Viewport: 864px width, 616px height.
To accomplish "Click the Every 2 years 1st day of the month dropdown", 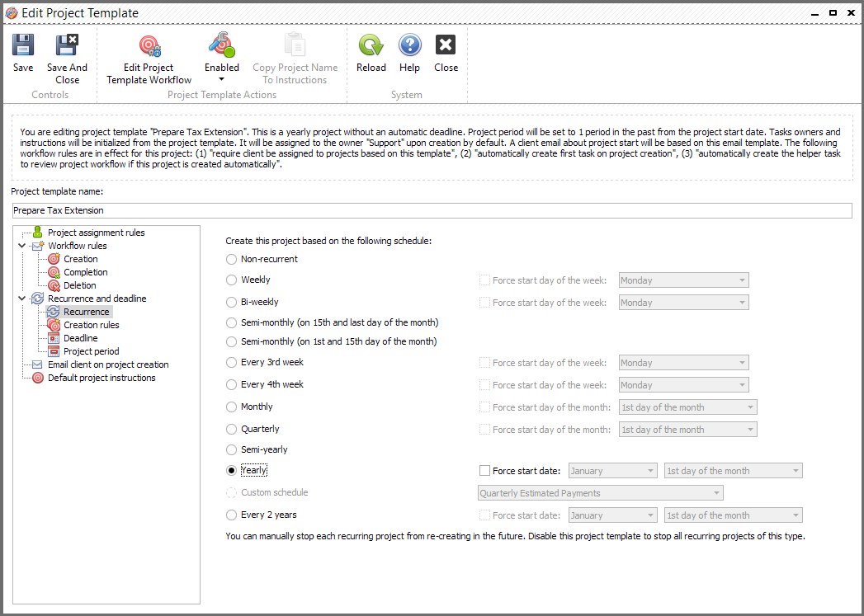I will tap(734, 515).
